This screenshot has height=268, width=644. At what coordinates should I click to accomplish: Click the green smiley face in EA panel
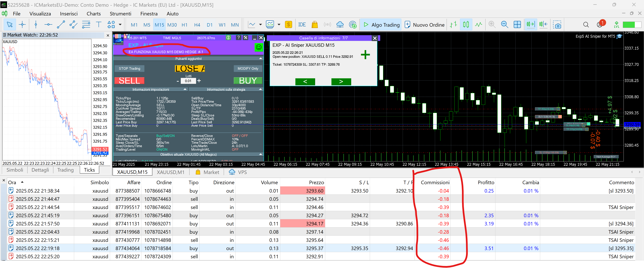[259, 47]
